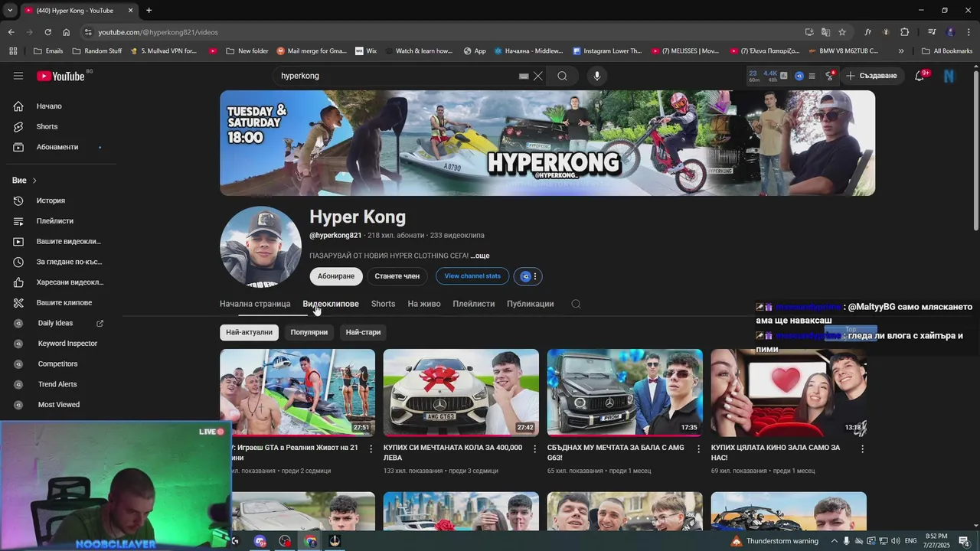
Task: Switch to the Плейлисти tab
Action: (x=473, y=304)
